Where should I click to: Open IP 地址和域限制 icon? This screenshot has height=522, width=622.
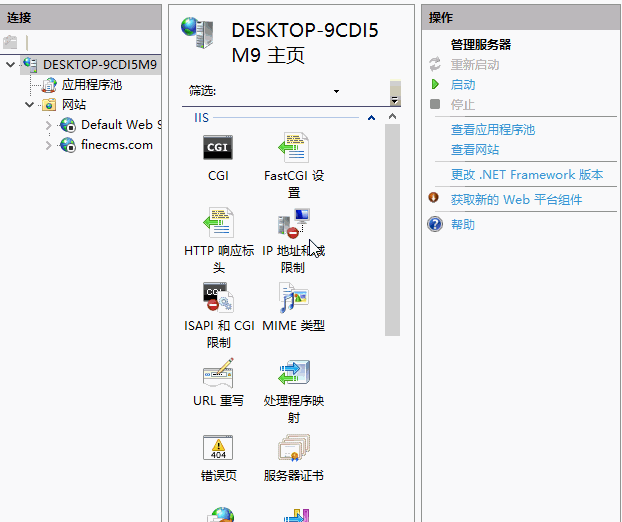click(x=293, y=223)
